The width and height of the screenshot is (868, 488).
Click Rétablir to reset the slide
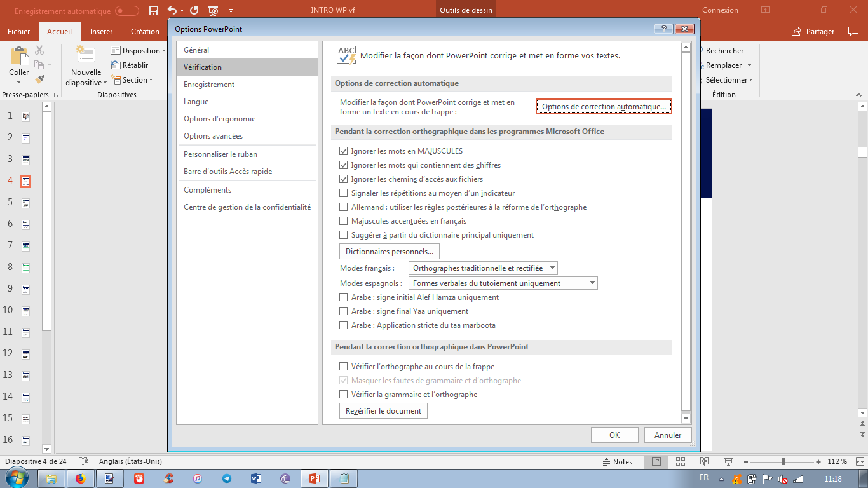click(x=130, y=65)
